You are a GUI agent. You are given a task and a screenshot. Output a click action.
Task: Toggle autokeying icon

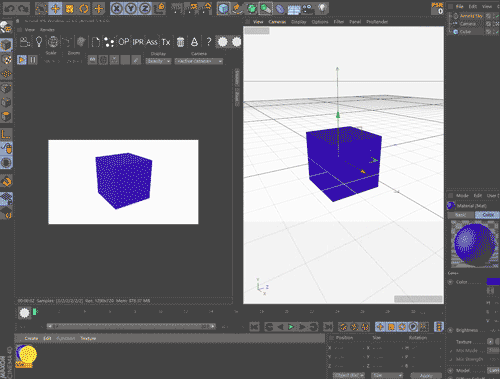(354, 327)
